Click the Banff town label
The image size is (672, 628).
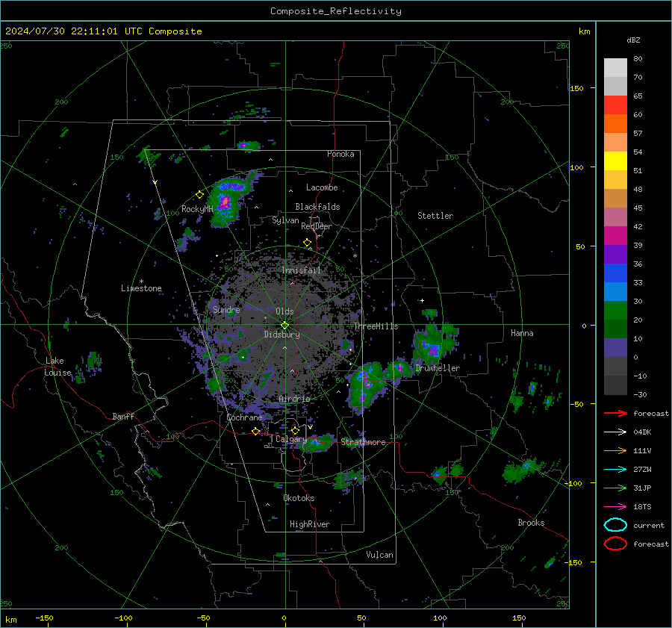123,416
